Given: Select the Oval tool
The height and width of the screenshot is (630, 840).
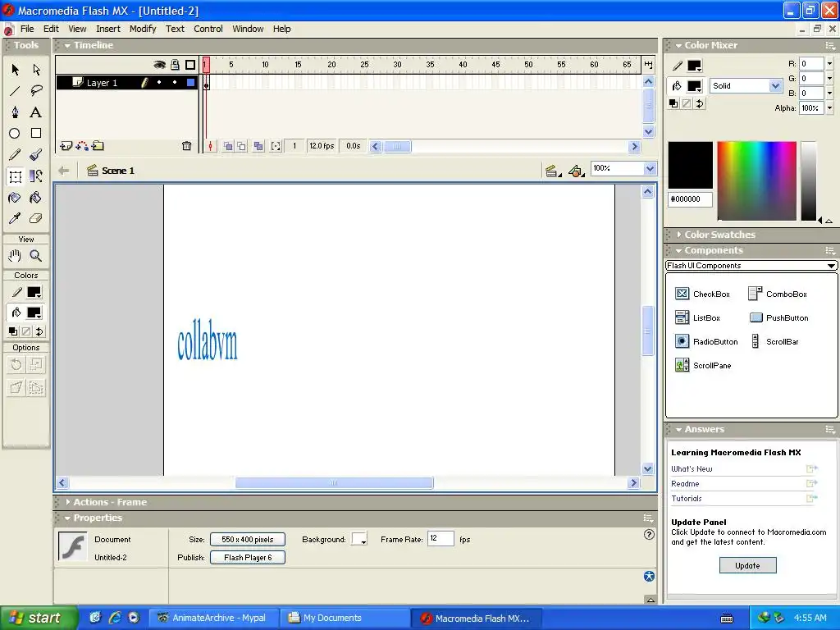Looking at the screenshot, I should (x=15, y=134).
